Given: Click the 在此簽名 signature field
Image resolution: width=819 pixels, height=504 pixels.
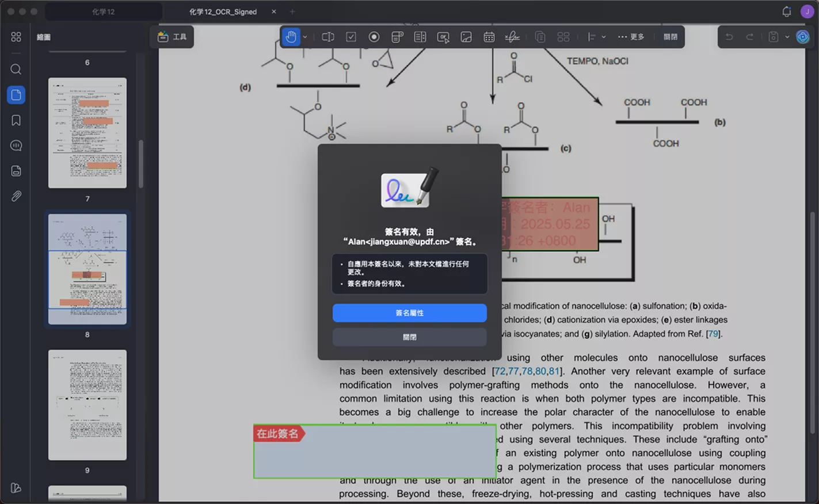Looking at the screenshot, I should (375, 452).
